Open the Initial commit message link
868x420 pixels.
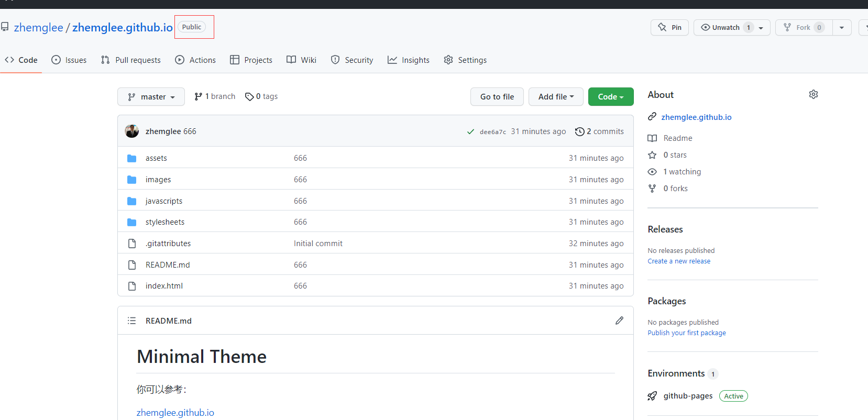[318, 244]
